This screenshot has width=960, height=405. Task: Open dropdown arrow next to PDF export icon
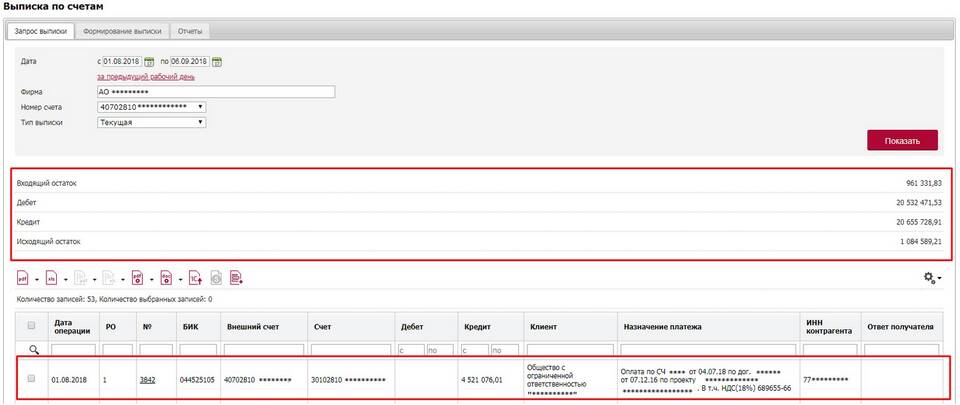(37, 278)
